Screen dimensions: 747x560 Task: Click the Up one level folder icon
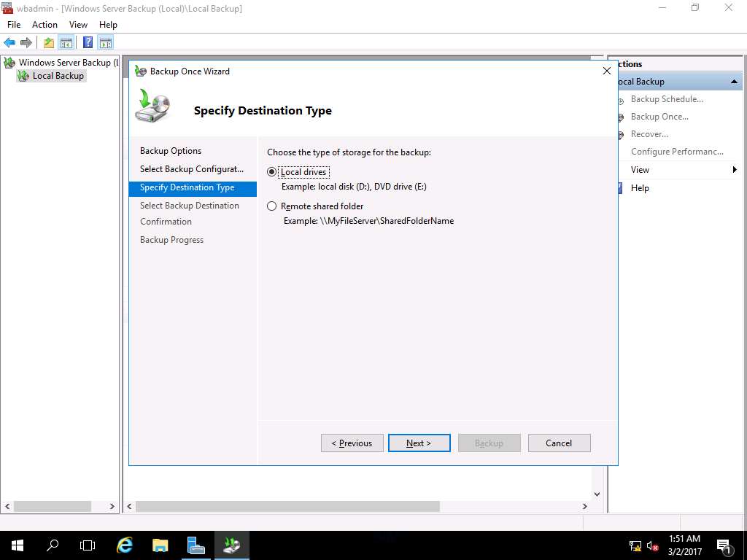point(49,43)
